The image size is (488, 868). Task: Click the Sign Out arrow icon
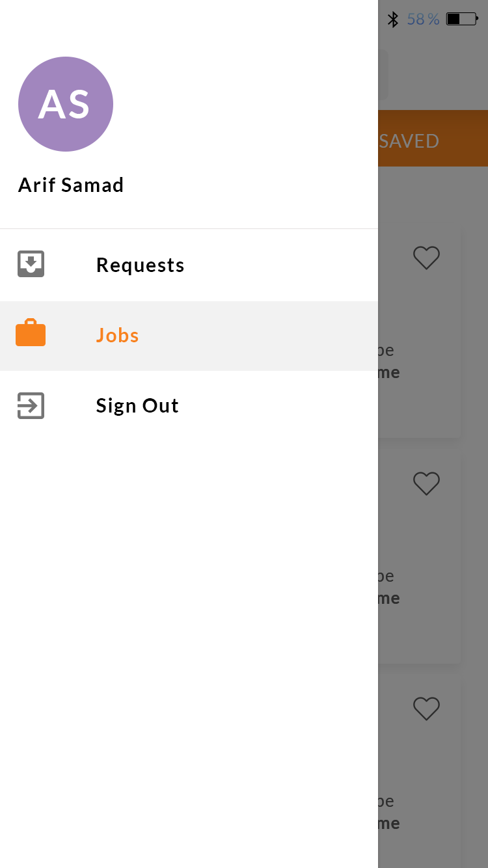click(31, 405)
